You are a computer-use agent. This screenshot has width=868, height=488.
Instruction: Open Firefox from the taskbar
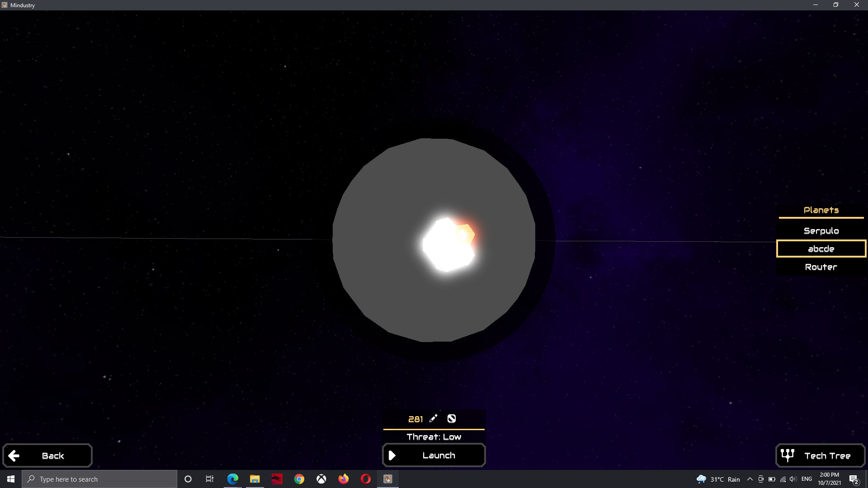(344, 479)
